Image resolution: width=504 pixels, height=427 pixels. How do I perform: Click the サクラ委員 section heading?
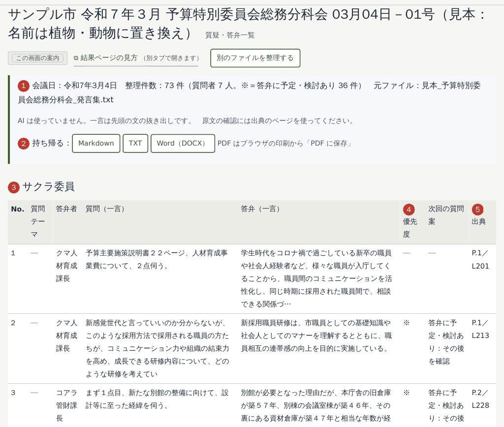pyautogui.click(x=49, y=186)
